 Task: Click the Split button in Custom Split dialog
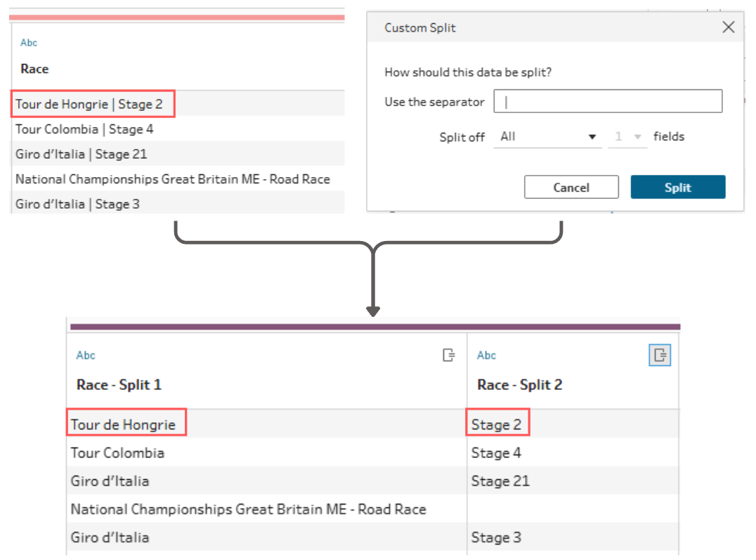click(677, 187)
